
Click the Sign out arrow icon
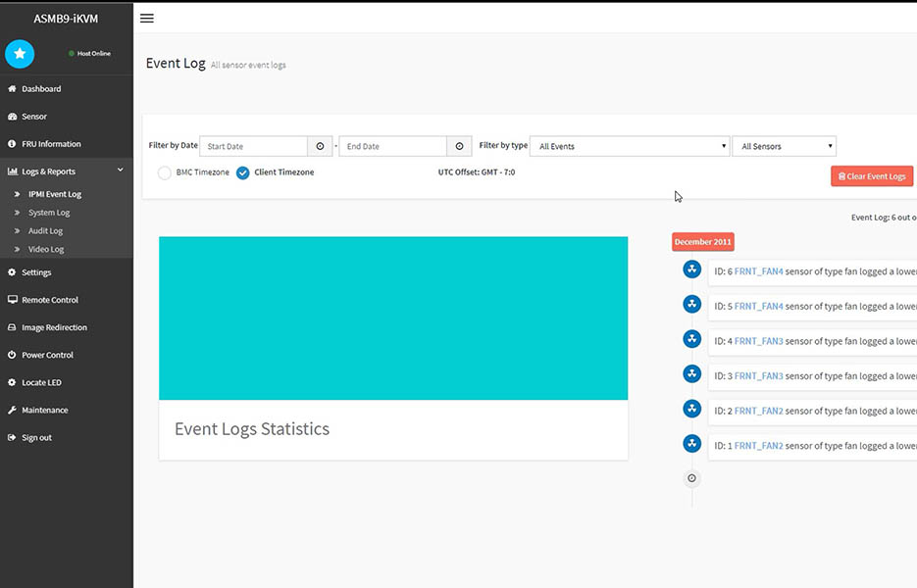click(x=12, y=437)
